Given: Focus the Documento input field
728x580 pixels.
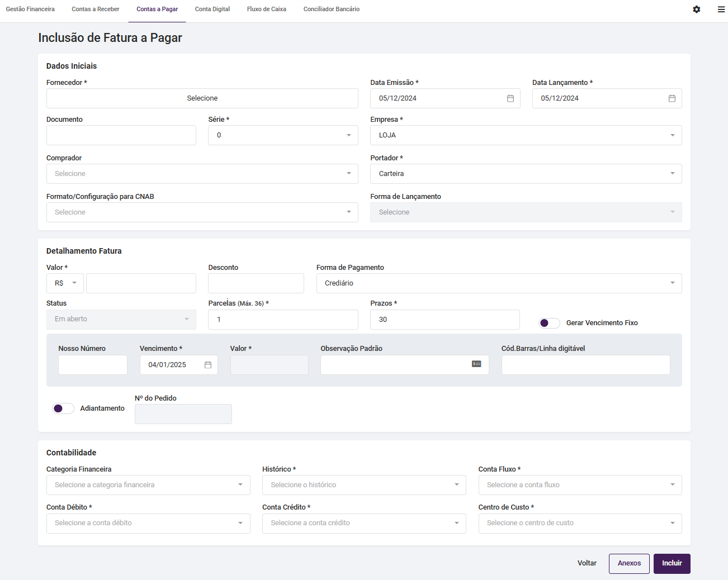Looking at the screenshot, I should click(x=121, y=135).
